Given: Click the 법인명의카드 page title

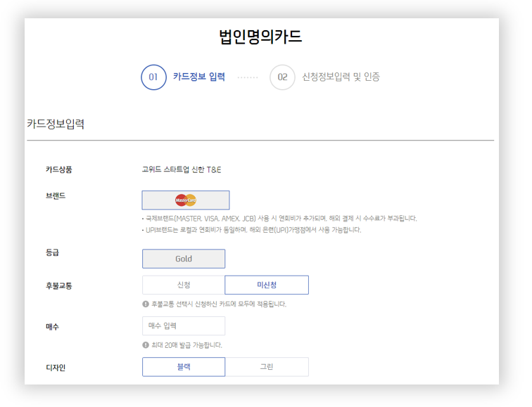Looking at the screenshot, I should tap(260, 37).
